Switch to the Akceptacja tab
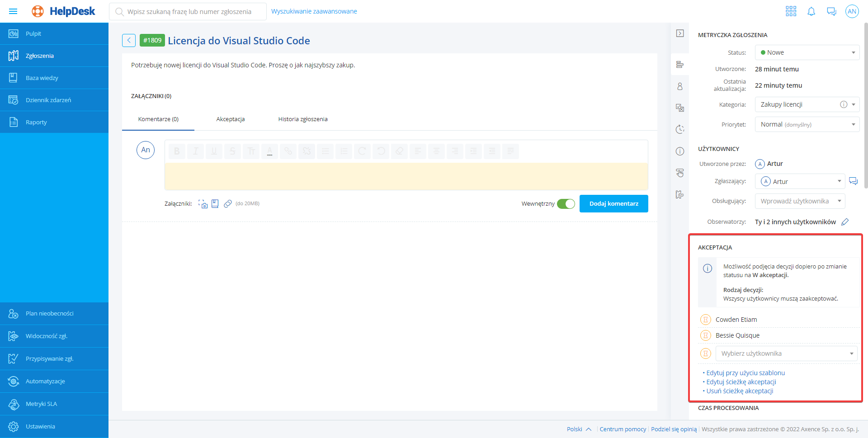Viewport: 868px width, 438px height. coord(231,119)
